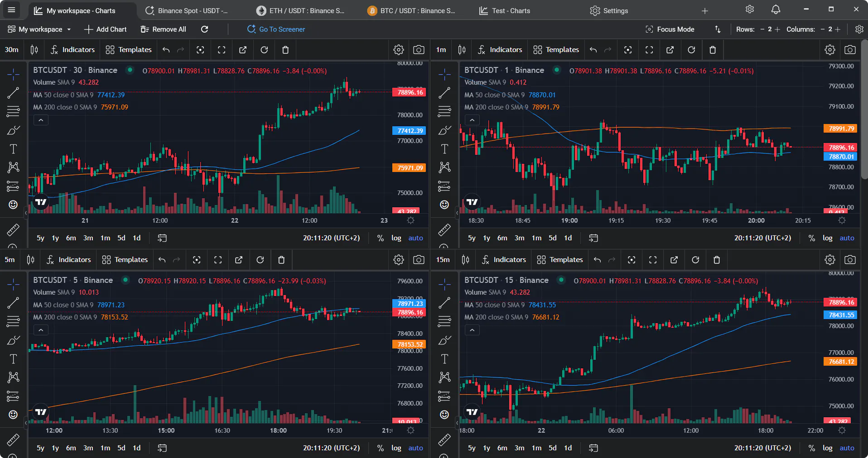Open 15m interval selector

[443, 260]
